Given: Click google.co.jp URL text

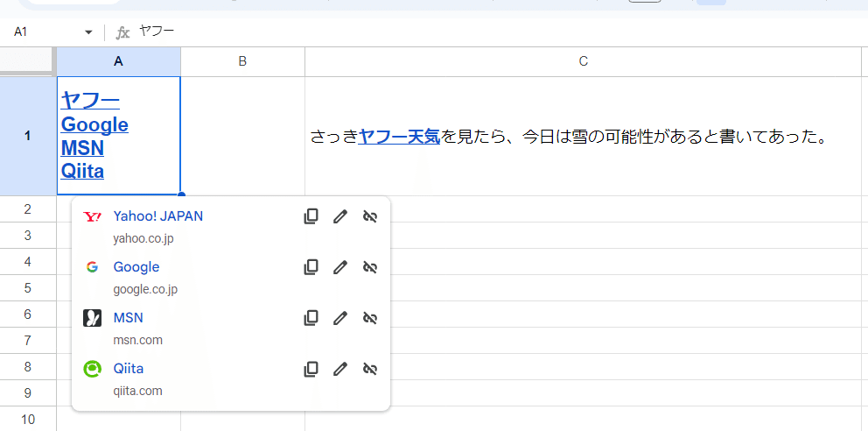Looking at the screenshot, I should [145, 289].
